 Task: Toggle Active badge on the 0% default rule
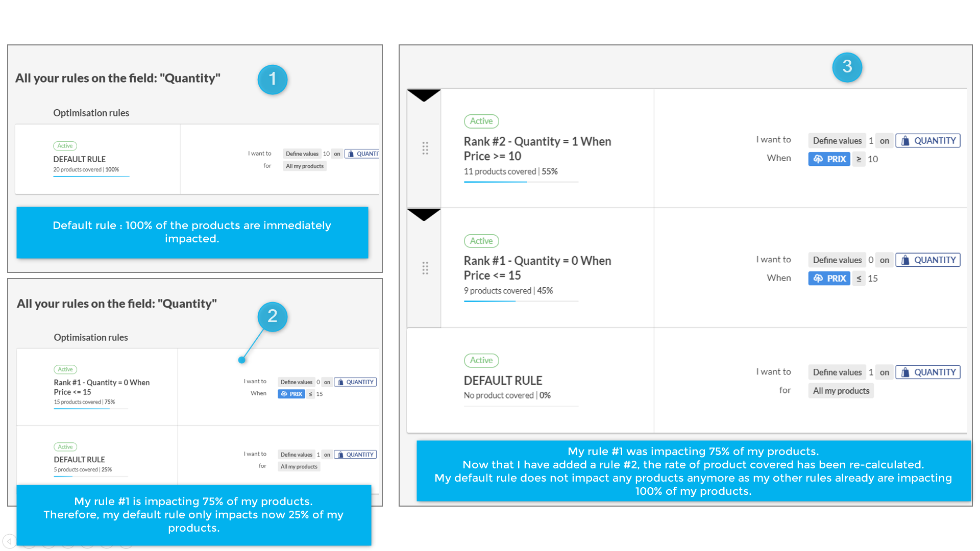pos(481,361)
